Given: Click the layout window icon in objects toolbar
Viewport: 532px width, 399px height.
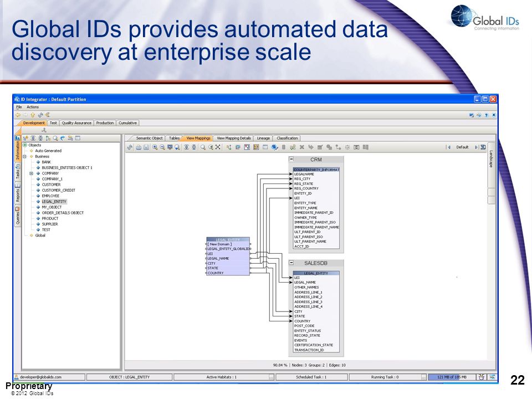Looking at the screenshot, I should (x=78, y=138).
